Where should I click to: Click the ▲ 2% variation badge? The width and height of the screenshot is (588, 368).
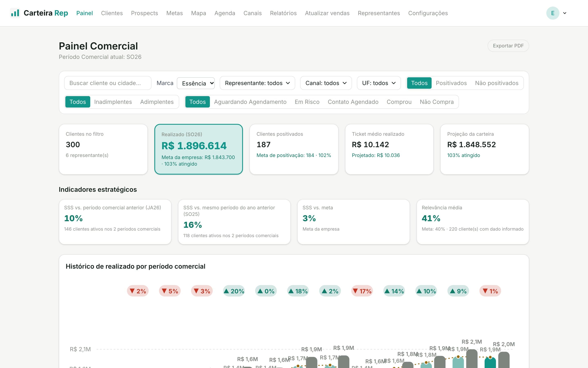pos(330,291)
